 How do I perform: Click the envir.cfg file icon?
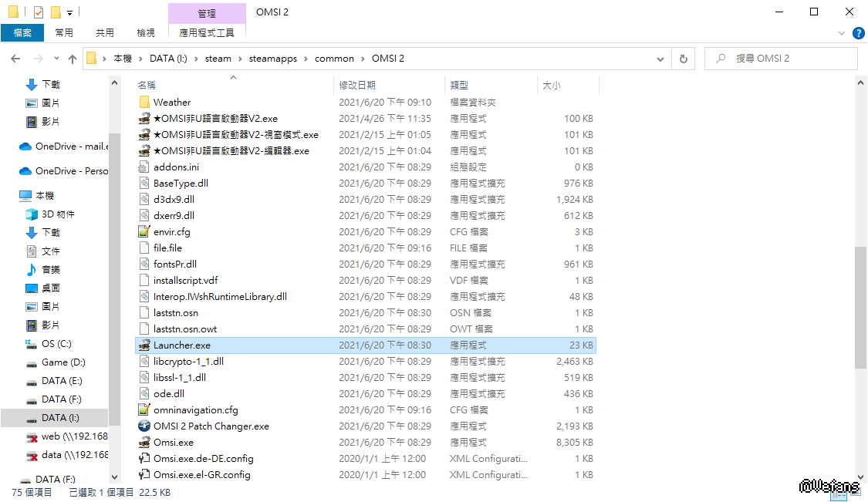(x=144, y=232)
